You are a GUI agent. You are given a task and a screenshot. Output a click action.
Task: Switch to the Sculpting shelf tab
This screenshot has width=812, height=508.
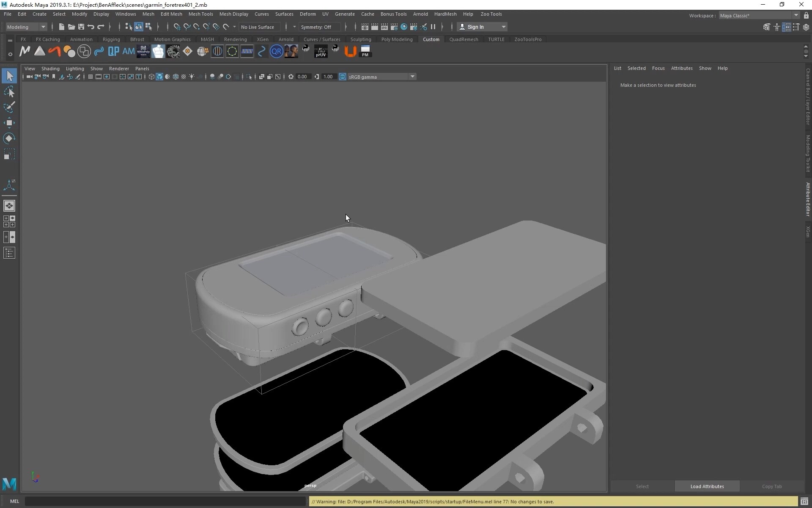pyautogui.click(x=361, y=39)
